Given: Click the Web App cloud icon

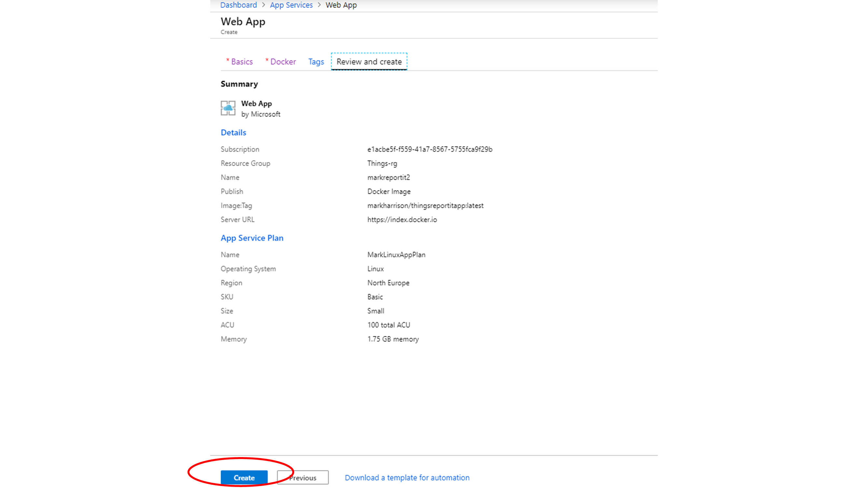Looking at the screenshot, I should click(228, 108).
